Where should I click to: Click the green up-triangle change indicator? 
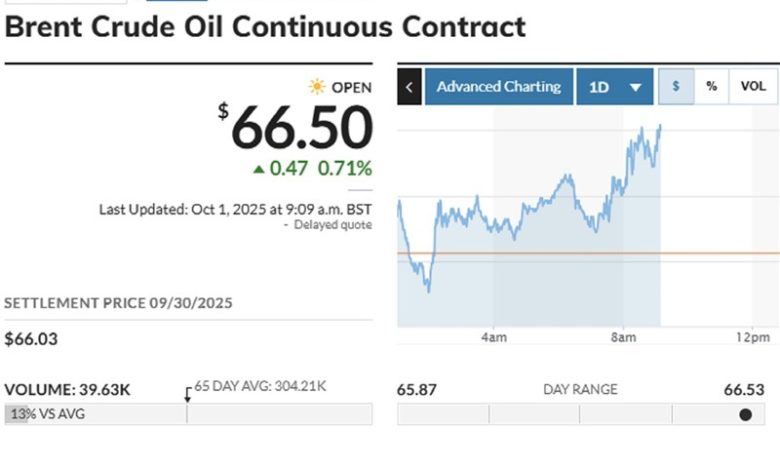[260, 169]
